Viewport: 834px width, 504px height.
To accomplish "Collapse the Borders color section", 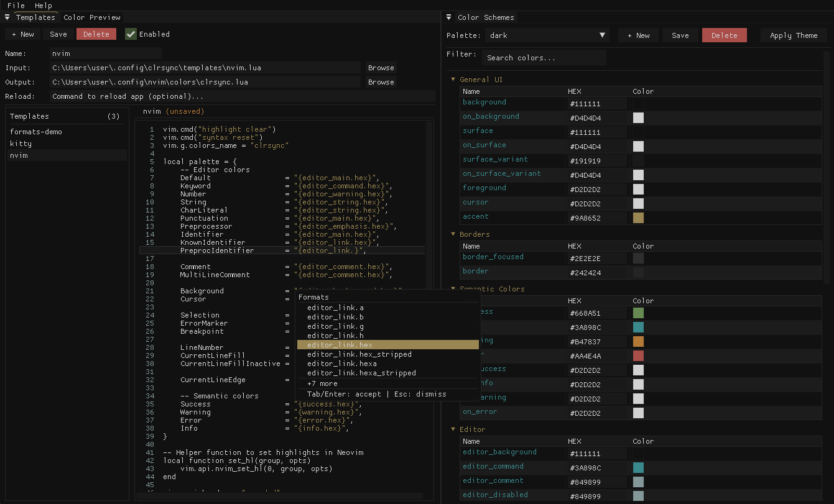I will pyautogui.click(x=453, y=234).
